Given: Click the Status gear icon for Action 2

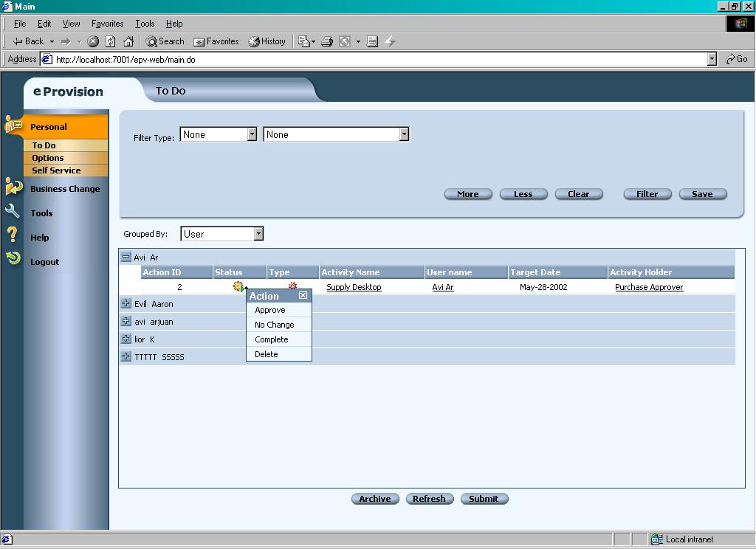Looking at the screenshot, I should (x=238, y=287).
